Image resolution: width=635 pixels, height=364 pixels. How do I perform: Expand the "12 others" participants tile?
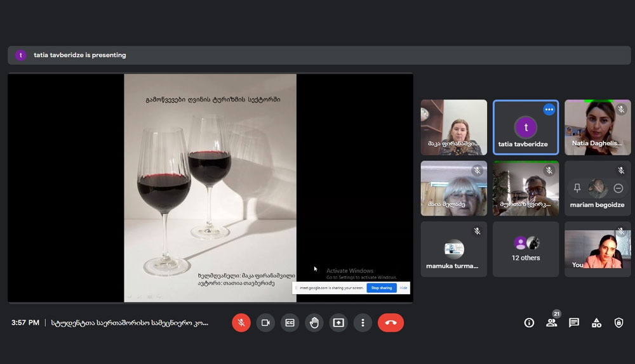[526, 249]
